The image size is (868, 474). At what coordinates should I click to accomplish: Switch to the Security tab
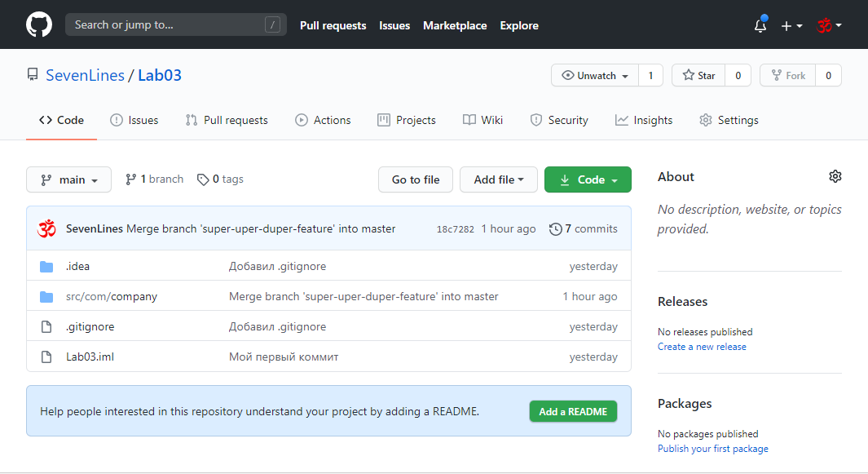point(559,120)
